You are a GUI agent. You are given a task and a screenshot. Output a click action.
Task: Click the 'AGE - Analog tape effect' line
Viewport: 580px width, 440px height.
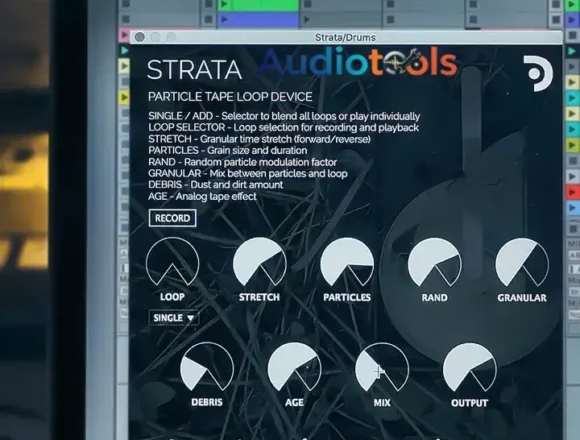pyautogui.click(x=202, y=196)
